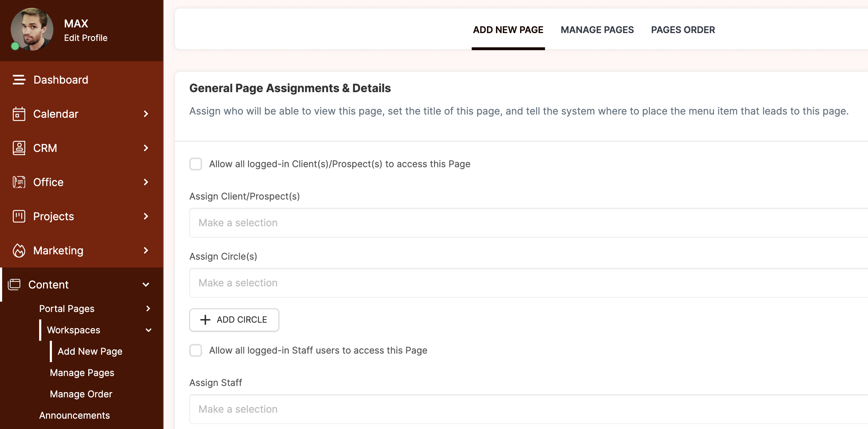Click the Marketing flame icon
Viewport: 868px width, 429px height.
19,250
